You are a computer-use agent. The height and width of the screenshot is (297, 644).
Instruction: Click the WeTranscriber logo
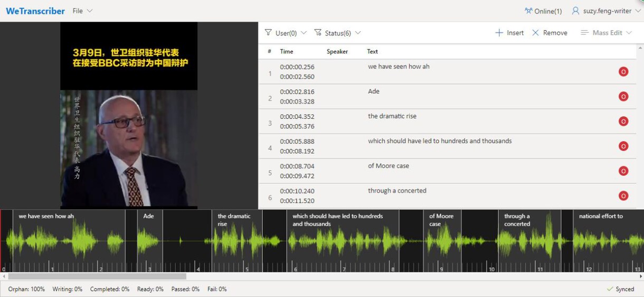click(x=35, y=11)
